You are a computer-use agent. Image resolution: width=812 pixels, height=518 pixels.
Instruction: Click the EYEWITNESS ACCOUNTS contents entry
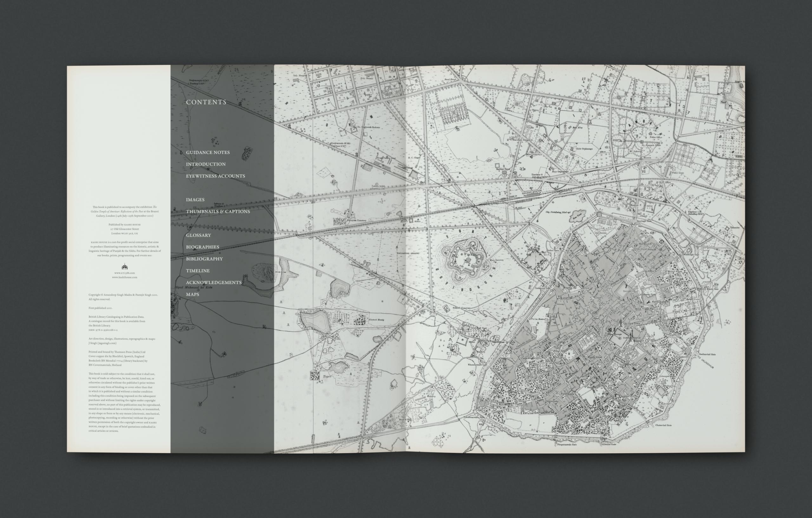(x=215, y=176)
